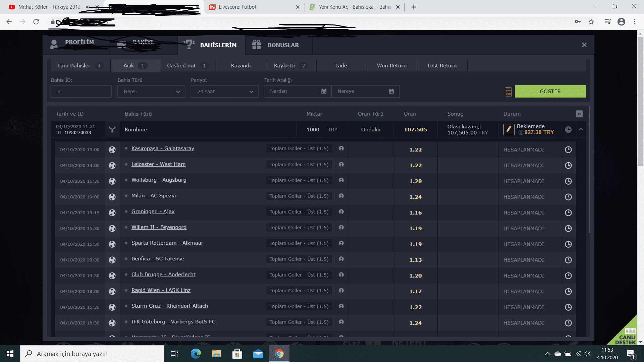
Task: Click info icon on Sparta Rotterdam row
Action: [341, 243]
